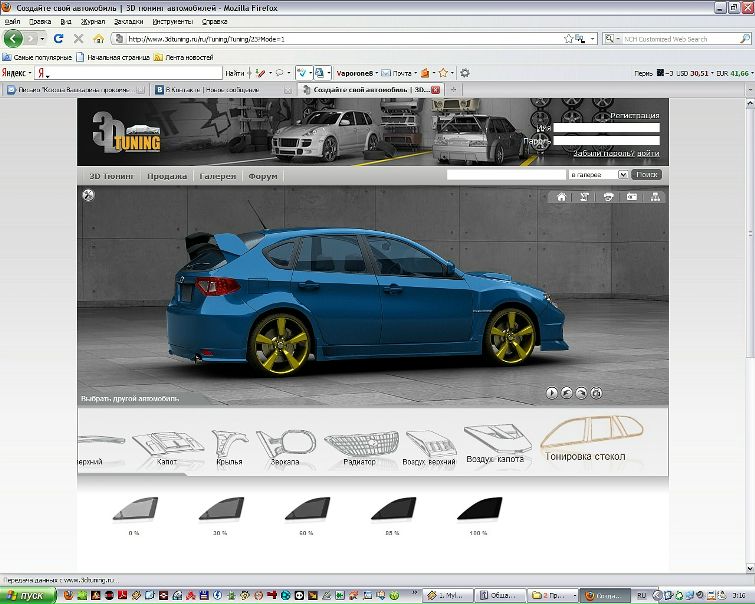Image resolution: width=755 pixels, height=604 pixels.
Task: Rotate the car right with the arrow control
Action: tap(582, 393)
